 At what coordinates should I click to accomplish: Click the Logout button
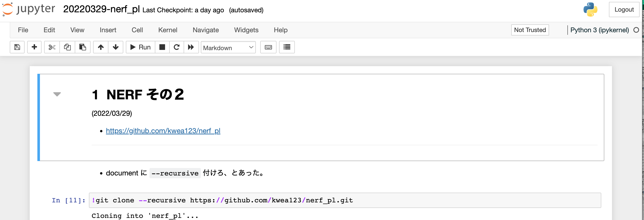[x=624, y=10]
